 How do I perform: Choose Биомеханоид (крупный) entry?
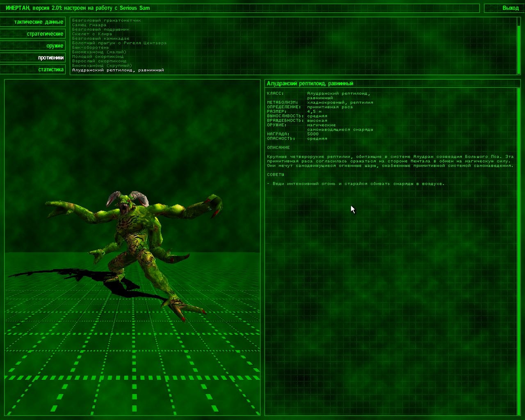click(102, 65)
